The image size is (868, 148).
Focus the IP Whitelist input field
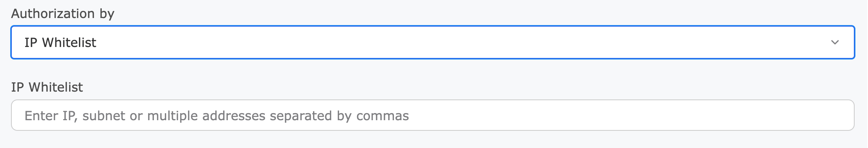pos(432,115)
